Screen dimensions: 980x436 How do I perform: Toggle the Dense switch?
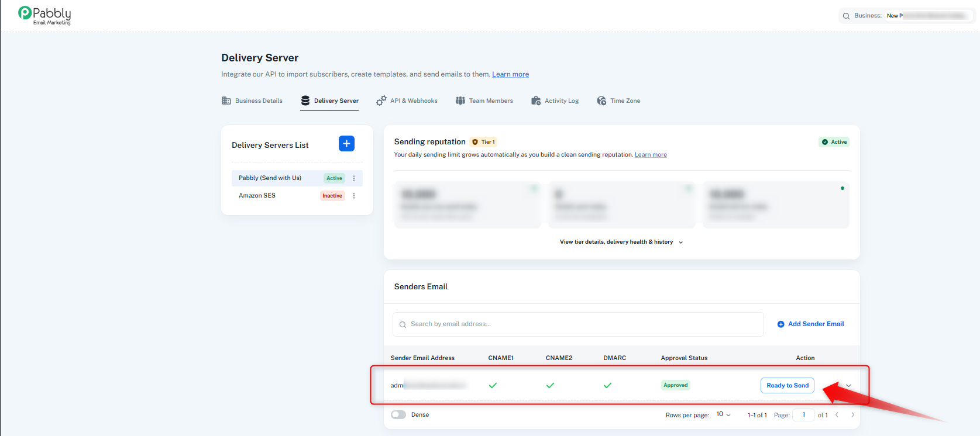tap(398, 415)
